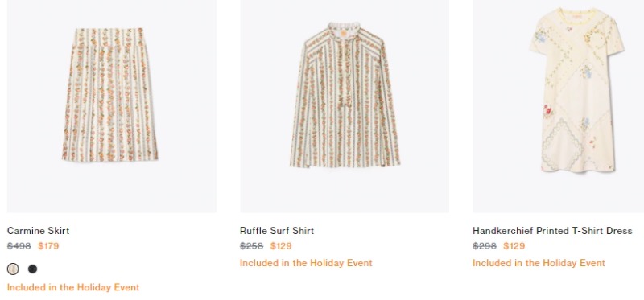The height and width of the screenshot is (300, 644).
Task: Click Holiday Event link under Handkerchief Dress
Action: tap(539, 263)
